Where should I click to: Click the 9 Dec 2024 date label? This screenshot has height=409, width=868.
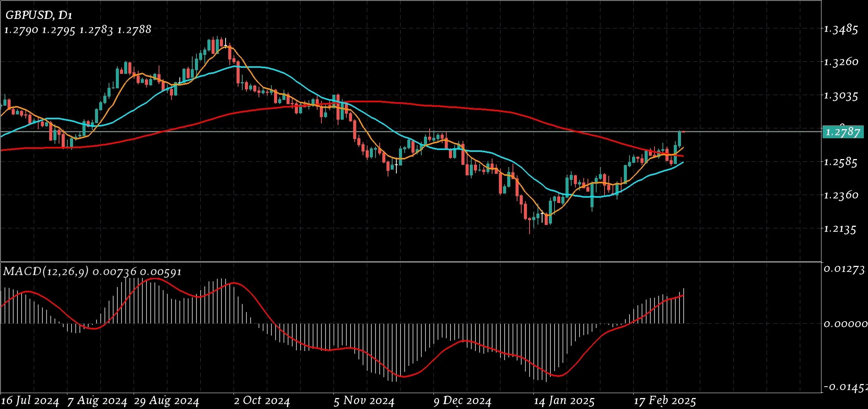(x=463, y=401)
